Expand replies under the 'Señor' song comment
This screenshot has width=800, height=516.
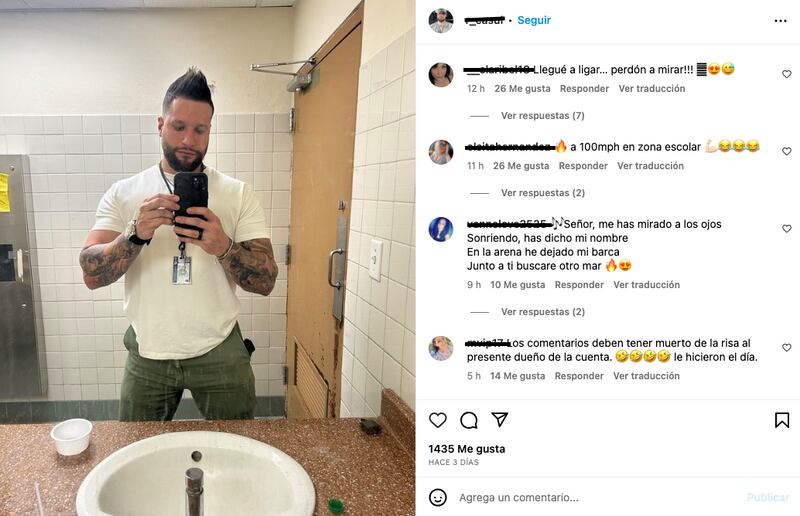(x=542, y=312)
